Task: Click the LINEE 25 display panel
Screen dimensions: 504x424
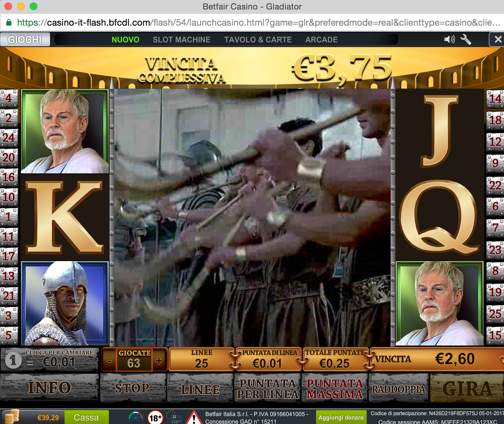Action: (x=202, y=360)
